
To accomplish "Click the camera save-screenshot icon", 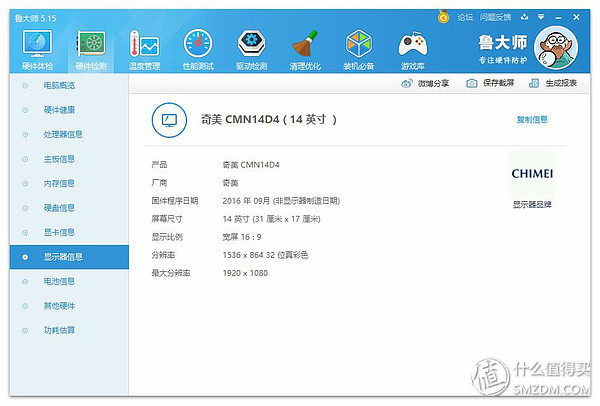I will click(472, 83).
